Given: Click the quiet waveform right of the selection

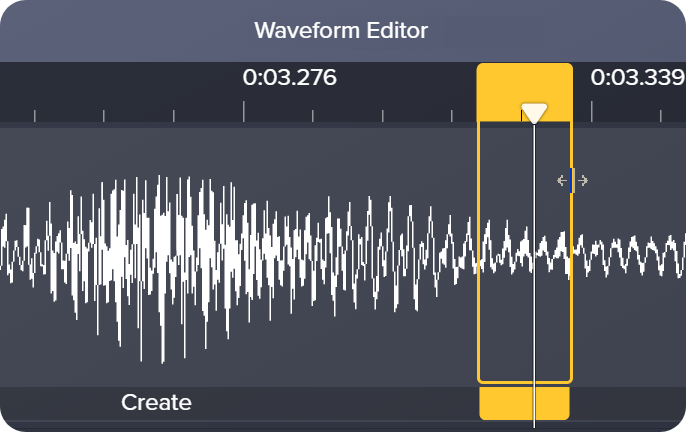Looking at the screenshot, I should coord(630,255).
